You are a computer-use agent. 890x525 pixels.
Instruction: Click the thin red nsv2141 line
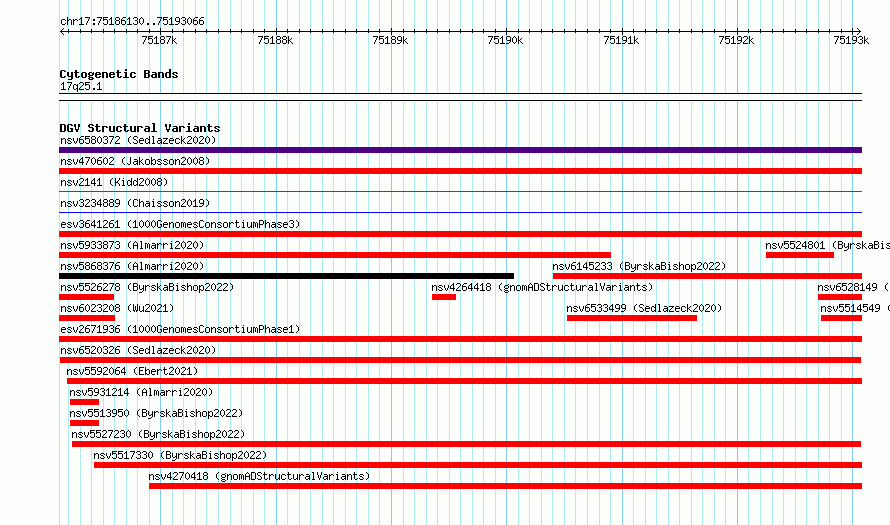click(x=460, y=192)
